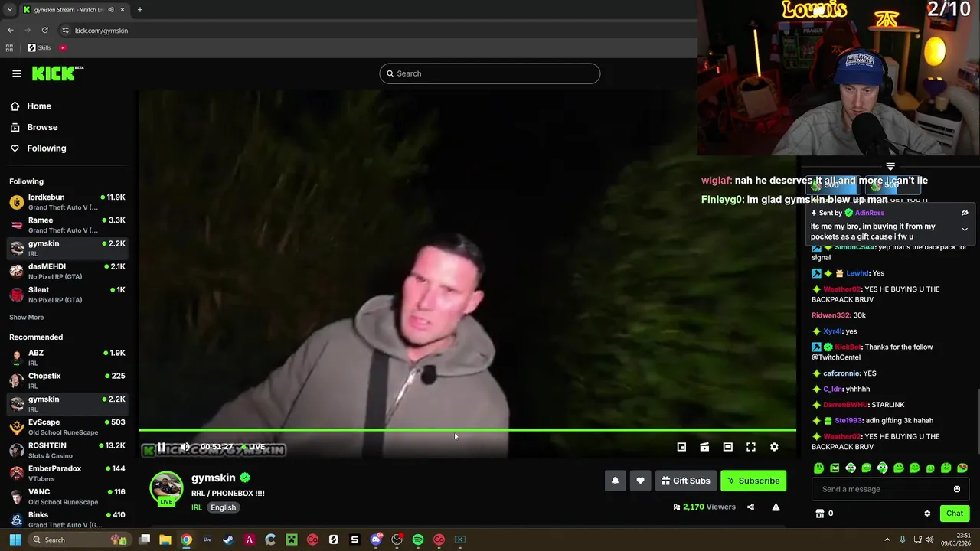Open the YouTube bookmark icon
980x551 pixels.
(x=63, y=47)
